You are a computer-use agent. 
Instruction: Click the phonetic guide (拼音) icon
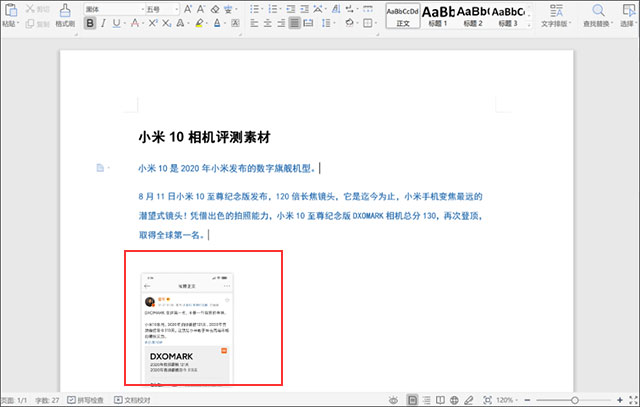click(228, 9)
